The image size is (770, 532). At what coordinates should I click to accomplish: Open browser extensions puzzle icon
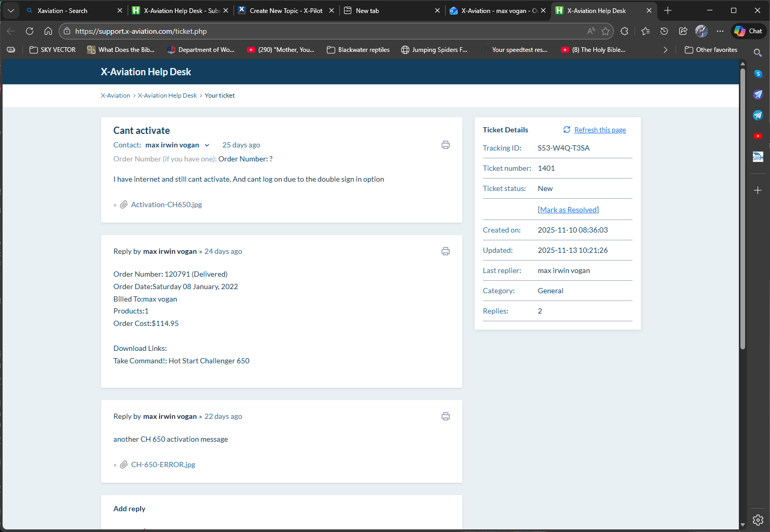[624, 31]
